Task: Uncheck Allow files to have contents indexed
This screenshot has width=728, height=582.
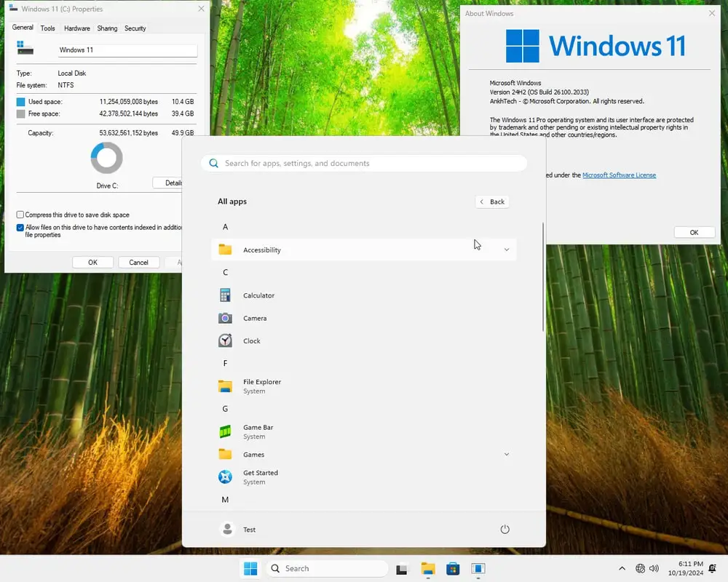Action: pyautogui.click(x=20, y=228)
